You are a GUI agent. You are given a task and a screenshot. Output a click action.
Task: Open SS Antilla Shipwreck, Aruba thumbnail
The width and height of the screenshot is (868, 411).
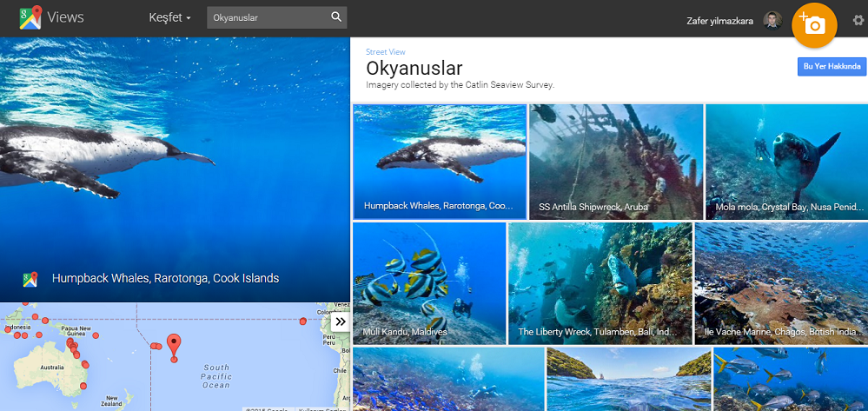(x=615, y=161)
